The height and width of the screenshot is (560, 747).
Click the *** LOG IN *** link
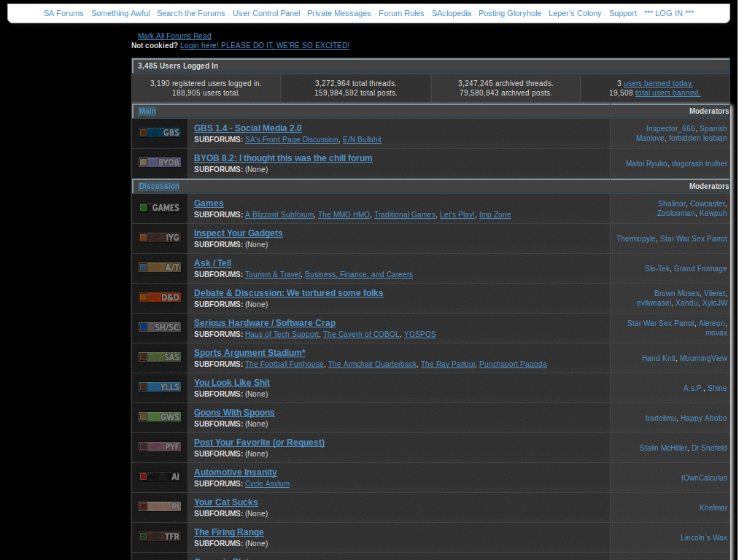[669, 13]
